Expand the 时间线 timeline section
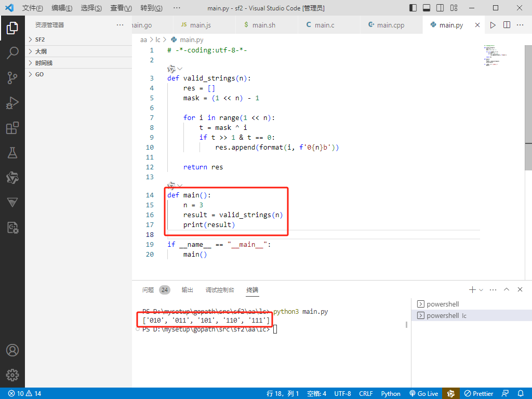 click(78, 63)
